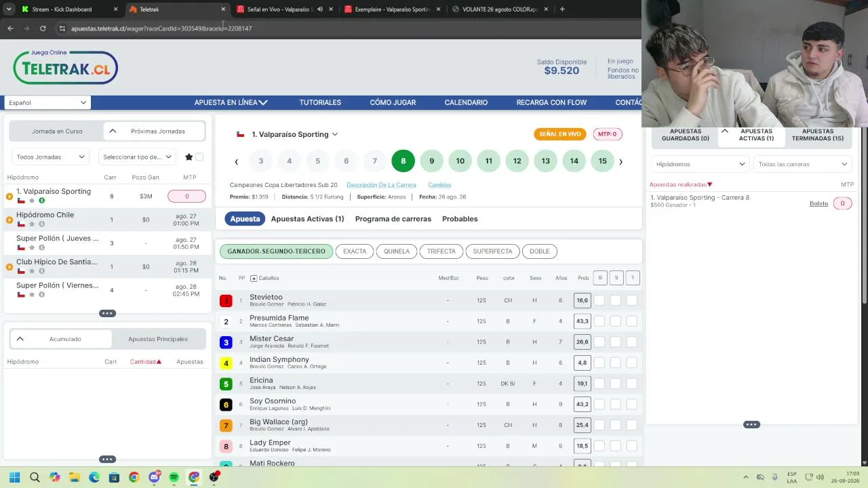Image resolution: width=868 pixels, height=488 pixels.
Task: Click the saddle number 7 badge for Big Wallace
Action: point(226,426)
